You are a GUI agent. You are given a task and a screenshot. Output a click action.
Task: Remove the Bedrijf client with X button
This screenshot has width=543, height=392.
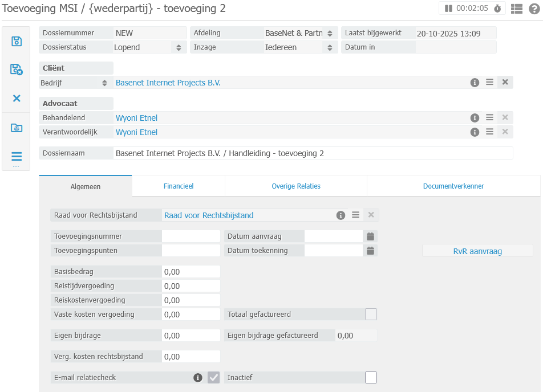pos(505,83)
